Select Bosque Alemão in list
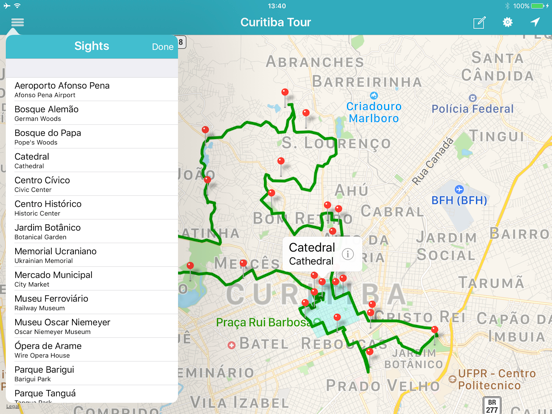The width and height of the screenshot is (552, 414). (x=92, y=113)
